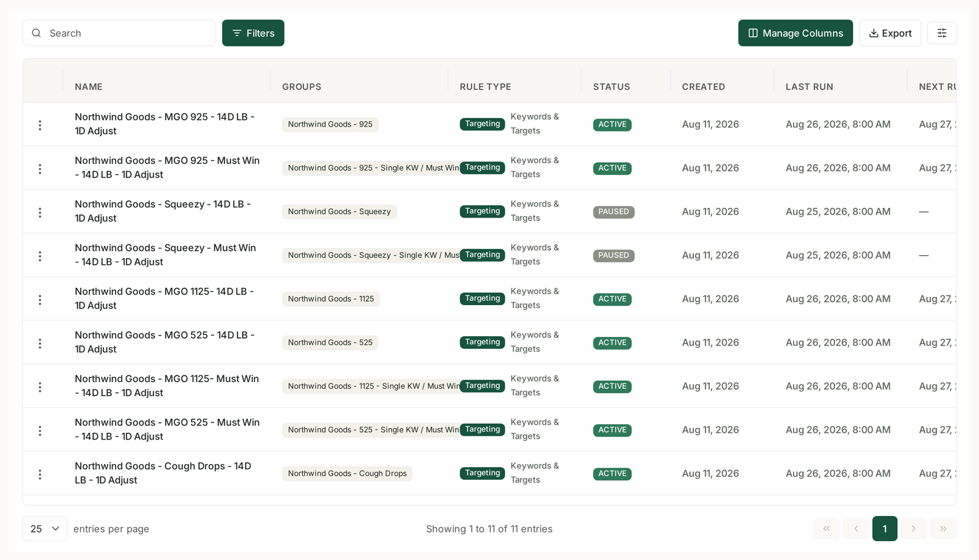This screenshot has width=979, height=560.
Task: Open rule Northwind Goods - MGO 925 - 14D LB
Action: [x=165, y=124]
